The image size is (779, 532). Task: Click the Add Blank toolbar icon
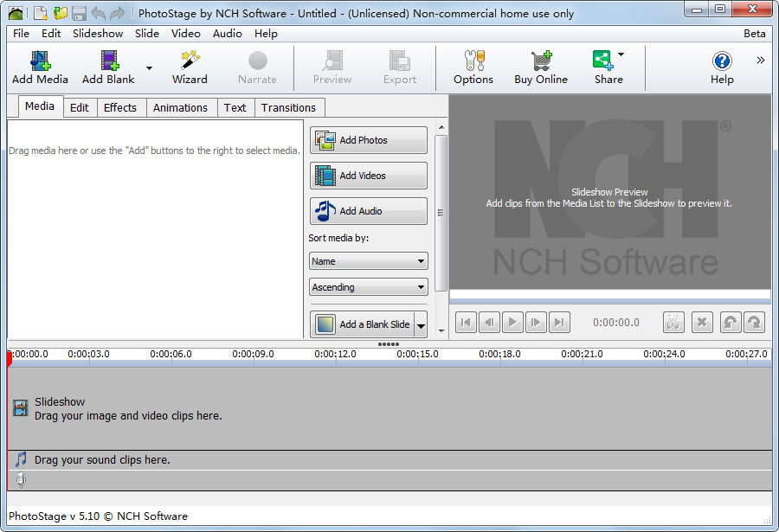[108, 67]
